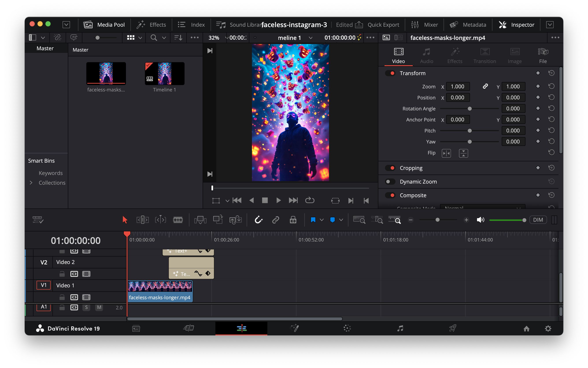Click the Replace Clip icon
Viewport: 588px width, 368px height.
click(x=235, y=220)
